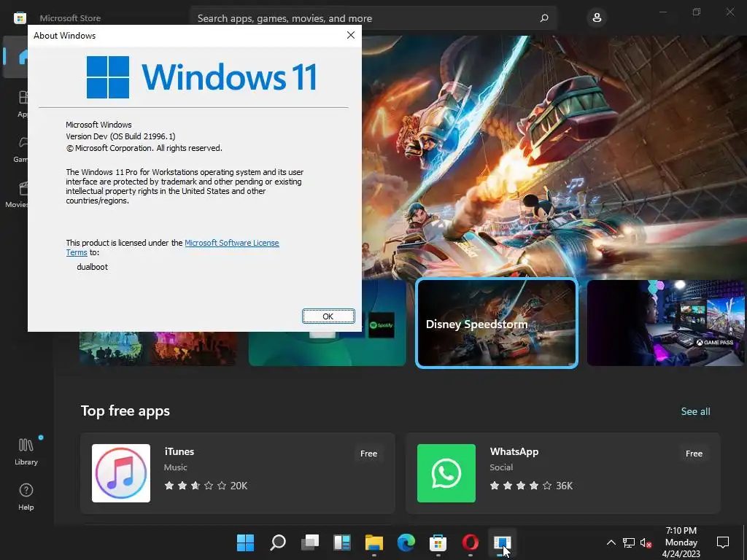
Task: Click the muted volume tray icon
Action: point(646,542)
